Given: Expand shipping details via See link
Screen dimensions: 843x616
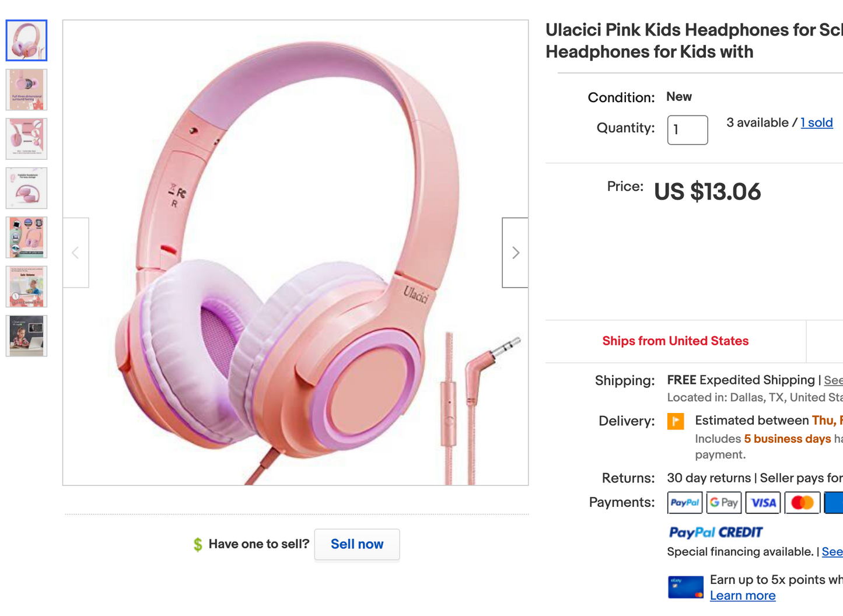Looking at the screenshot, I should (x=834, y=380).
